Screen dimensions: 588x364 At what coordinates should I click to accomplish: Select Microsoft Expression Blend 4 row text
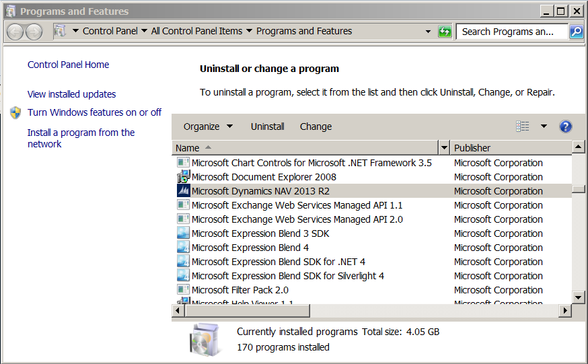click(250, 248)
